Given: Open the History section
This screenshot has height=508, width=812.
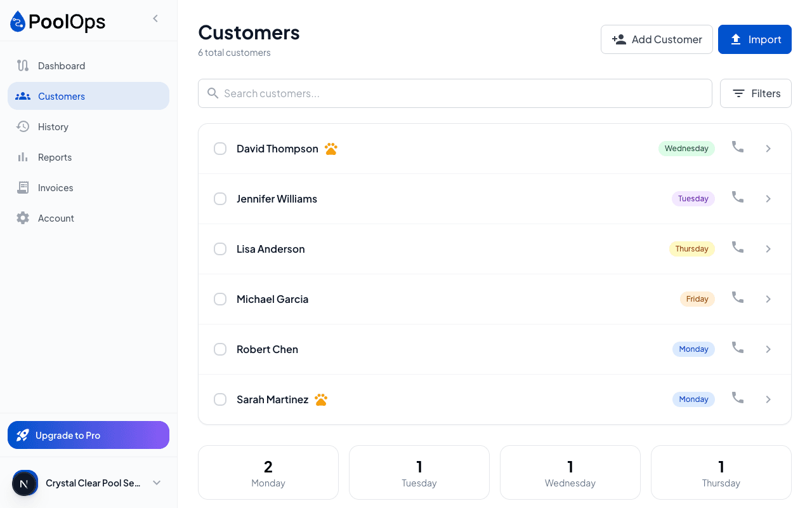Looking at the screenshot, I should pos(53,126).
